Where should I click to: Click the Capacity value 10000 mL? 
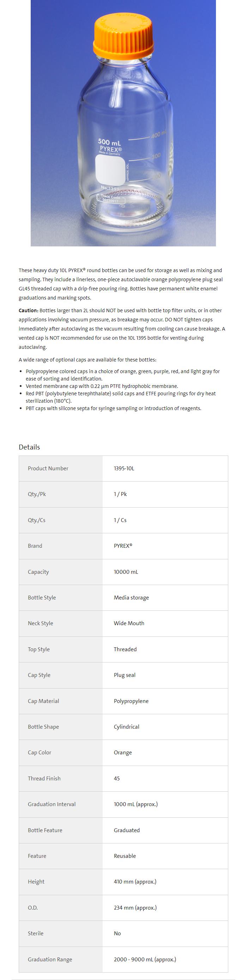(126, 572)
